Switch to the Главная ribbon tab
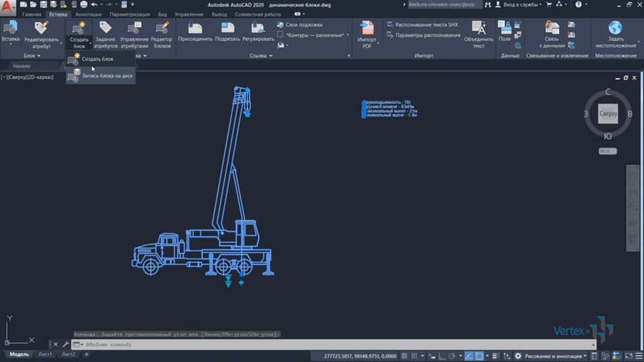This screenshot has width=644, height=362. 31,14
